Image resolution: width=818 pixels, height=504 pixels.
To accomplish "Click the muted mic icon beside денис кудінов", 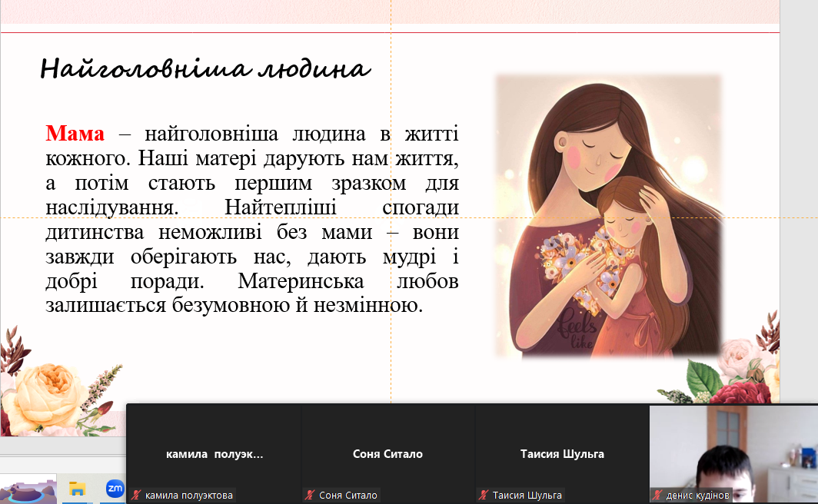I will point(658,495).
